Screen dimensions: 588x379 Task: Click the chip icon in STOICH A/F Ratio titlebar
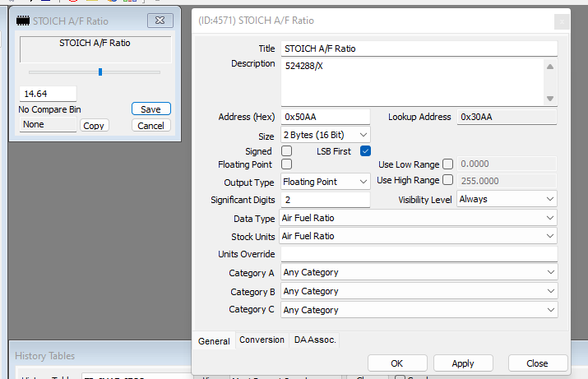(22, 21)
